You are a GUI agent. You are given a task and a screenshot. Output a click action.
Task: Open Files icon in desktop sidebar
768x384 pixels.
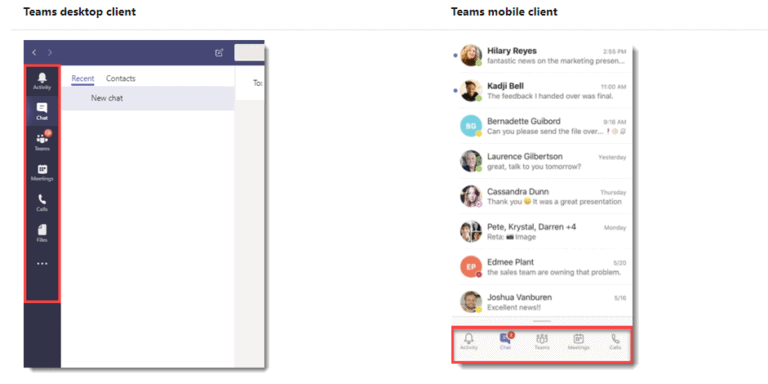[x=42, y=233]
